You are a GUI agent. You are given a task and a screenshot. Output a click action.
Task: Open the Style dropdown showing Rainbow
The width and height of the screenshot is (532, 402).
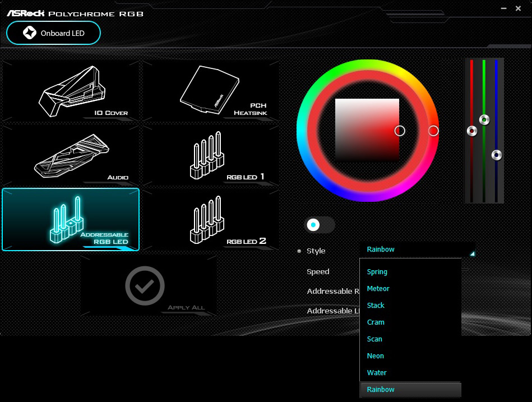[x=417, y=249]
